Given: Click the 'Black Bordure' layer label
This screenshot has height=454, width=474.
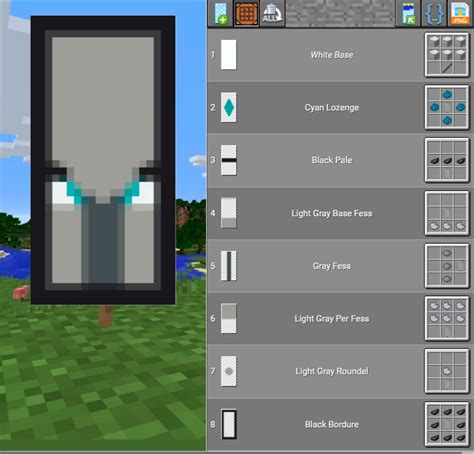Looking at the screenshot, I should click(332, 424).
